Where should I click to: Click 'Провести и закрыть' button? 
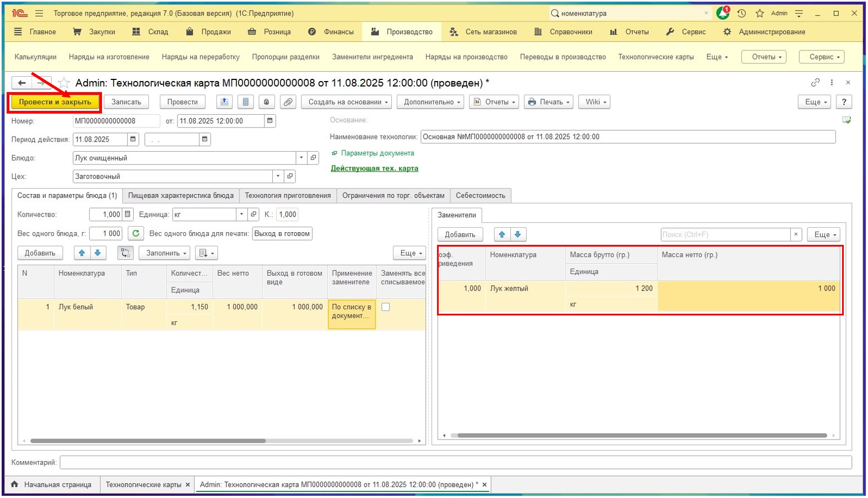55,102
